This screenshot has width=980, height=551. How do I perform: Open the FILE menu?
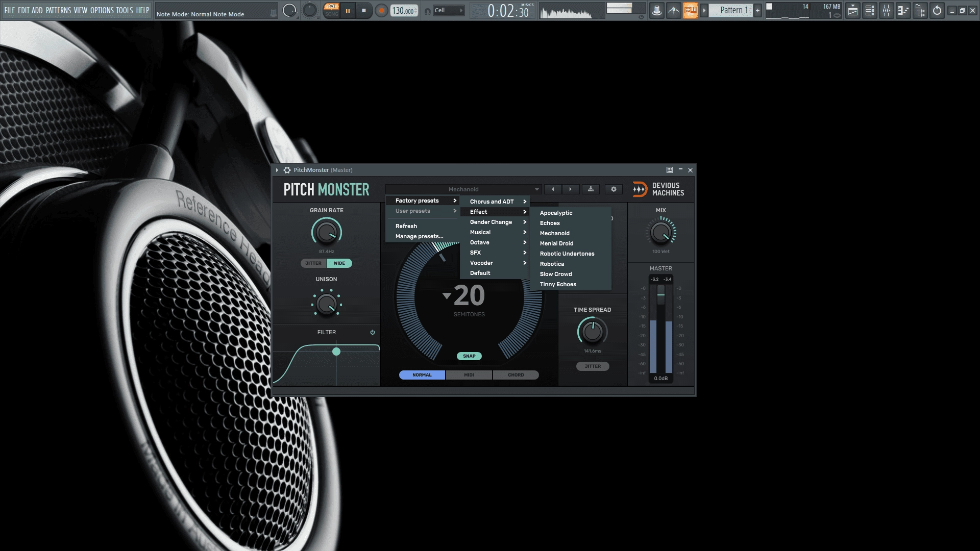pos(10,10)
